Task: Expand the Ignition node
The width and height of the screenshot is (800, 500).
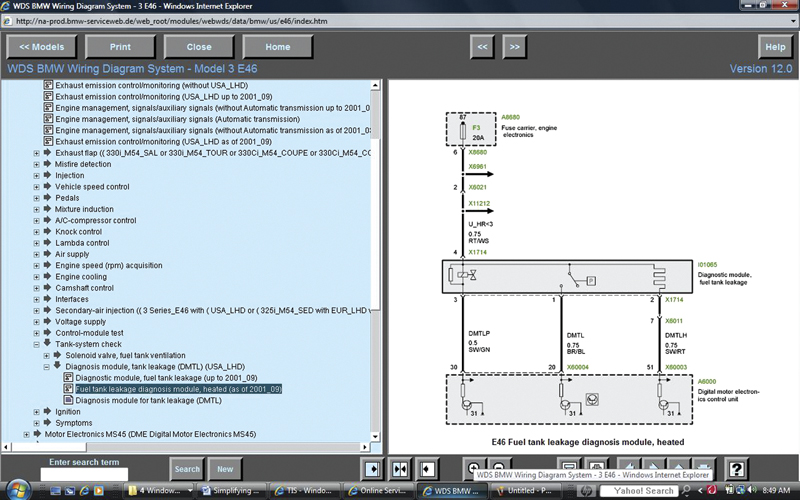Action: tap(36, 412)
